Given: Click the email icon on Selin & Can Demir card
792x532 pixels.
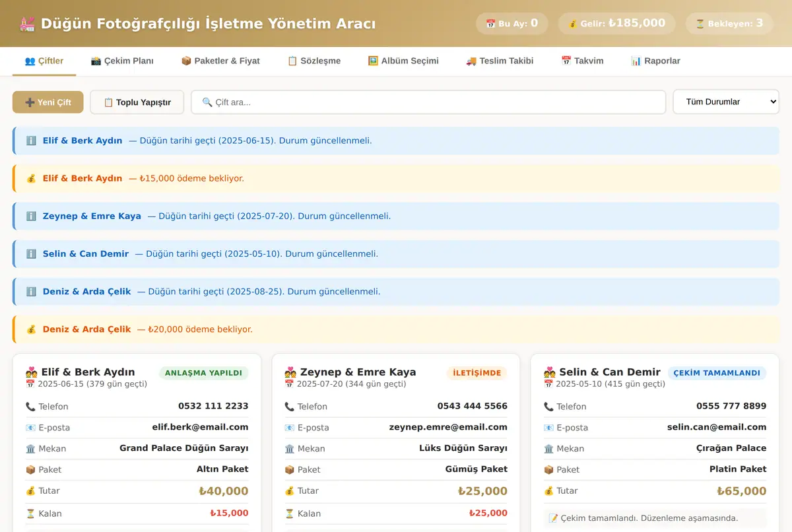Looking at the screenshot, I should [x=548, y=428].
